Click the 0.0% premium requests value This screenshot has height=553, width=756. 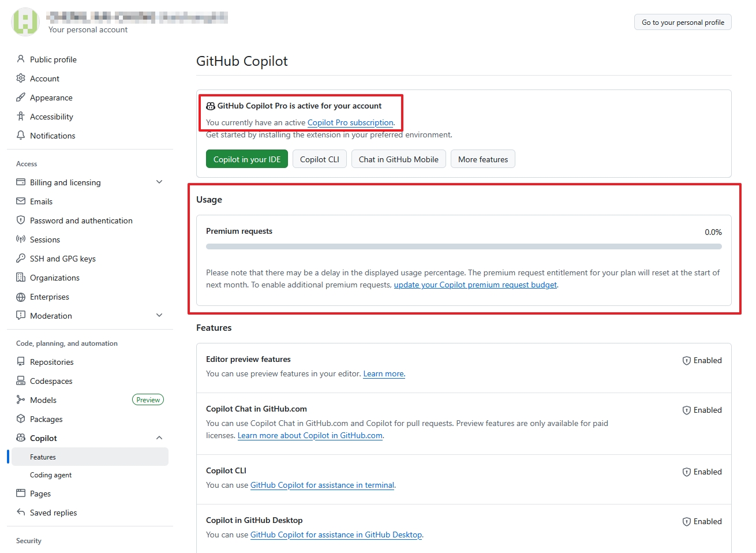(713, 232)
